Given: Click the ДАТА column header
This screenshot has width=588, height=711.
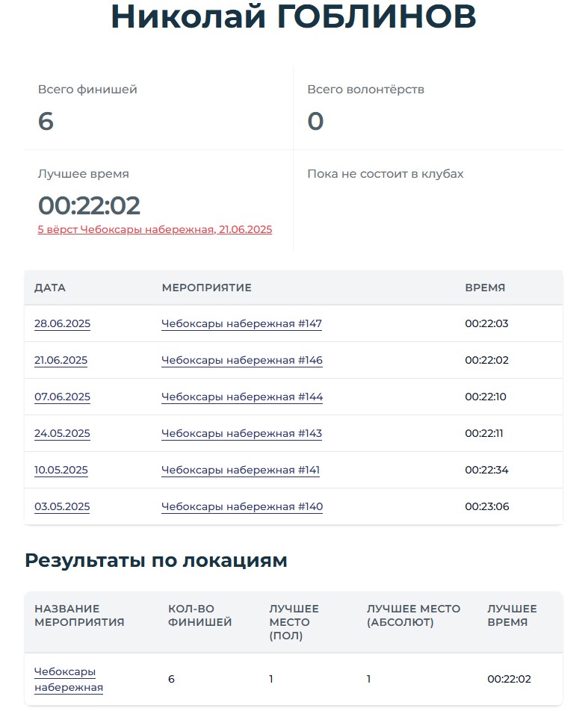Looking at the screenshot, I should [50, 288].
